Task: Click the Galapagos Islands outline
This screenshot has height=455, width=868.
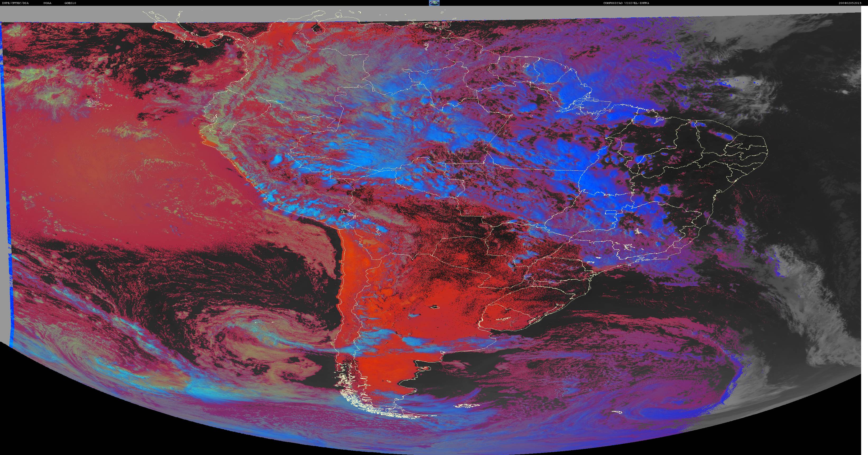Action: pos(99,104)
